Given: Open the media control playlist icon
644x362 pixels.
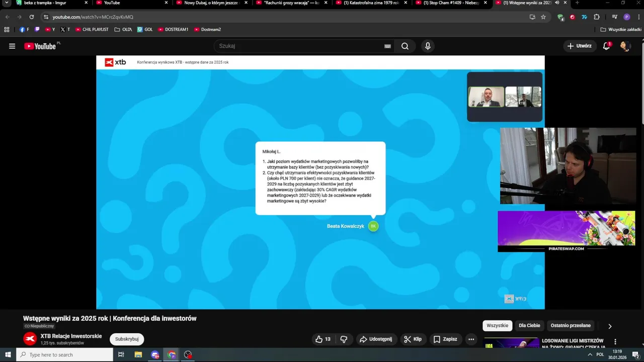Looking at the screenshot, I should [x=614, y=17].
